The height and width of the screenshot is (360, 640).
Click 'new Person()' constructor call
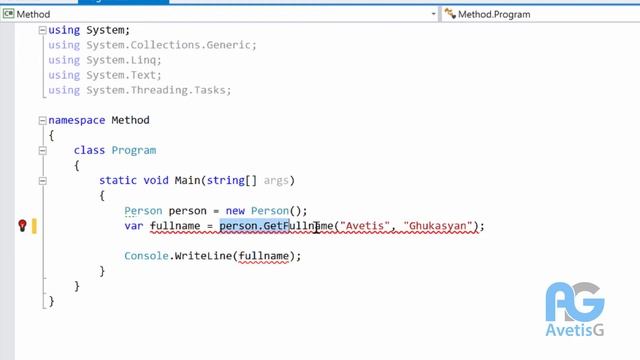(x=263, y=211)
